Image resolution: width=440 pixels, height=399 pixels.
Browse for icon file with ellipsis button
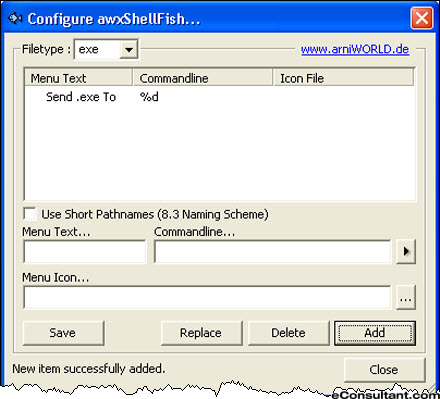click(x=406, y=297)
